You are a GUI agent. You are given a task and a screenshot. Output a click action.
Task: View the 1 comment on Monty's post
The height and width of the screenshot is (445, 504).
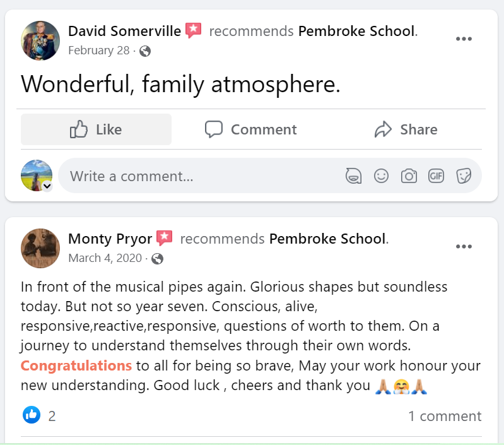coord(445,416)
